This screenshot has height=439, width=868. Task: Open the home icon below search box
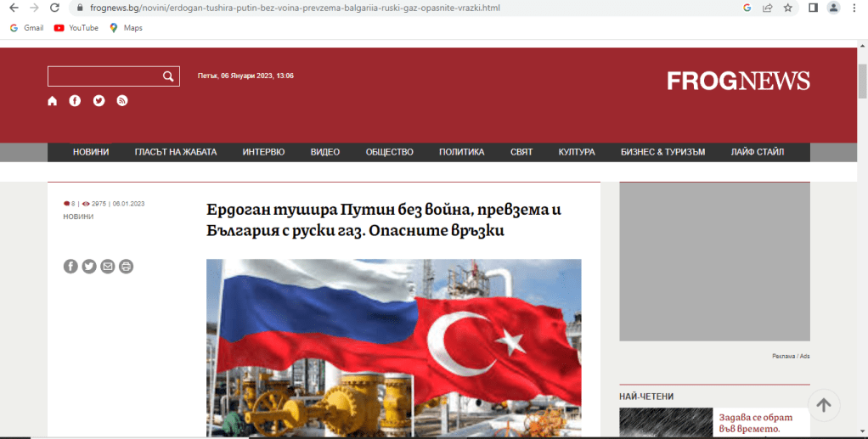pyautogui.click(x=53, y=101)
